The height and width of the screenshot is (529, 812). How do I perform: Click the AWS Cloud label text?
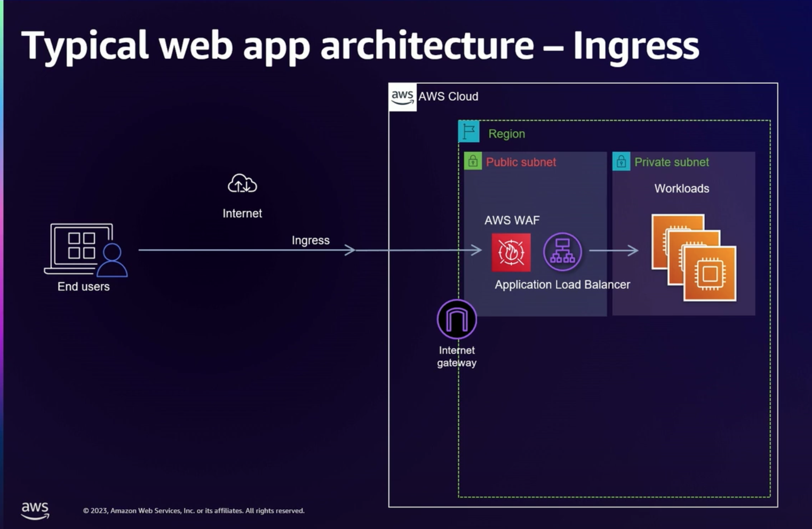click(448, 97)
